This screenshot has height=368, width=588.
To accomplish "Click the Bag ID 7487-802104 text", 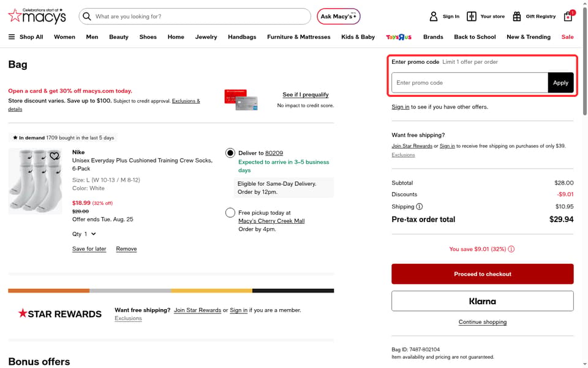I will coord(415,349).
